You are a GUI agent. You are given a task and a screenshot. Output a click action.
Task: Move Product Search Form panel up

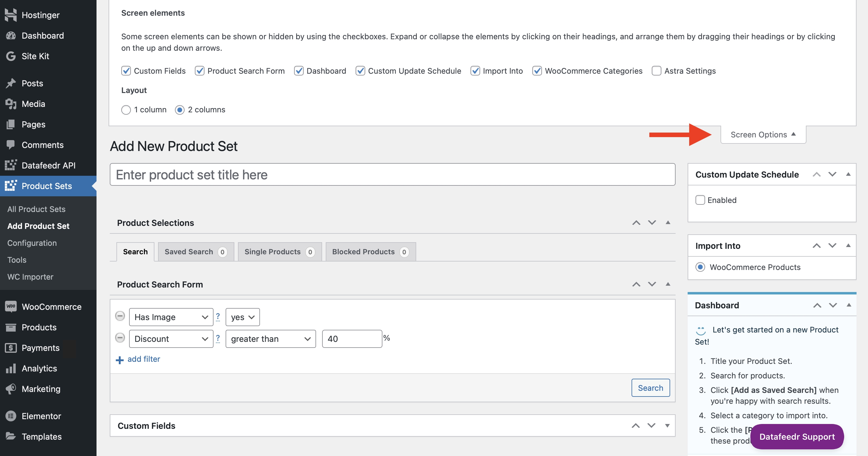tap(636, 284)
